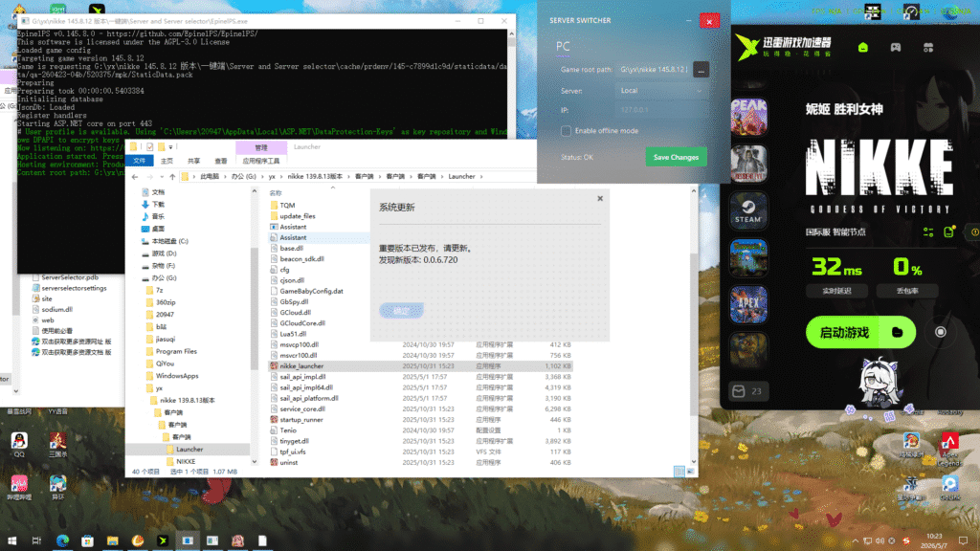Image resolution: width=980 pixels, height=551 pixels.
Task: Click Save Changes in Server Switcher
Action: [676, 158]
